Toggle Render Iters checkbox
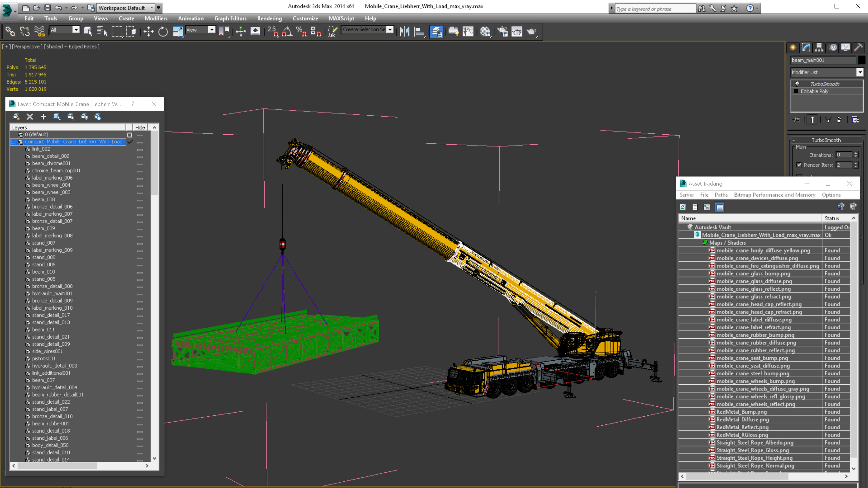Screen dimensions: 868x488 click(799, 165)
